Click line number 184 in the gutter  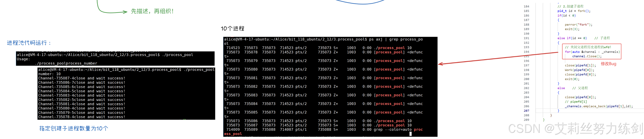526,6
